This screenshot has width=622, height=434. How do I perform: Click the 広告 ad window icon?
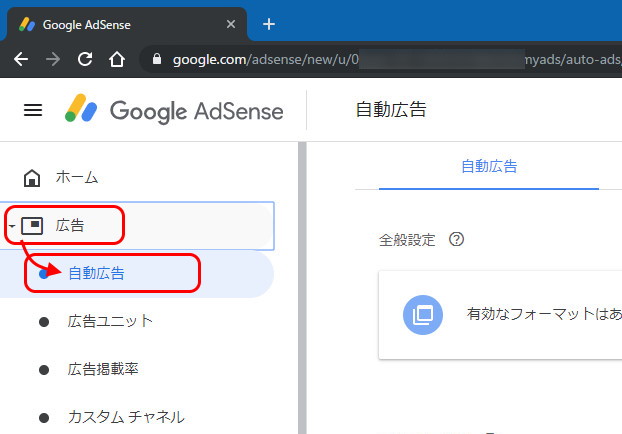(32, 226)
